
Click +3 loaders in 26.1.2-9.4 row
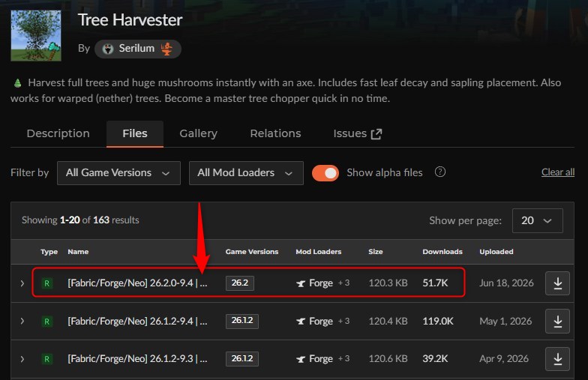pos(343,321)
